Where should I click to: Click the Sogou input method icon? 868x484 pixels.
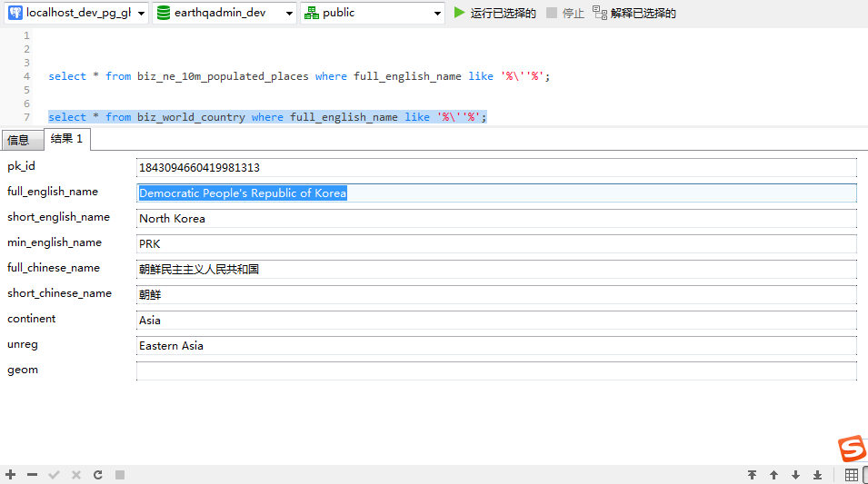click(x=852, y=448)
